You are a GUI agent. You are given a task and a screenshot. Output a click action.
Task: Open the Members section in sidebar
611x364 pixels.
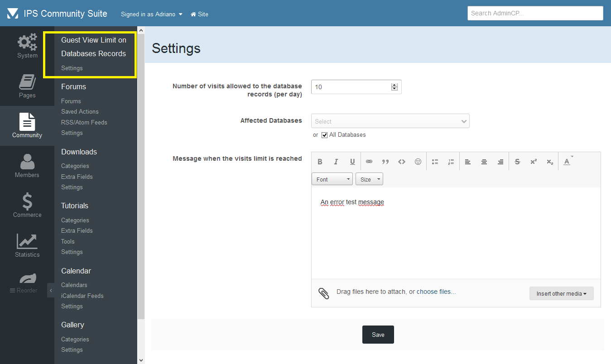[27, 166]
